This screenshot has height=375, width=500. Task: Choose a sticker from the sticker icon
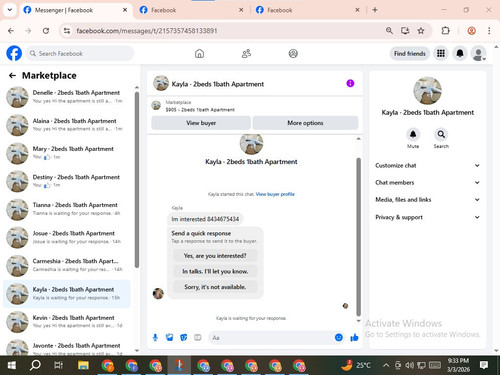pyautogui.click(x=184, y=338)
